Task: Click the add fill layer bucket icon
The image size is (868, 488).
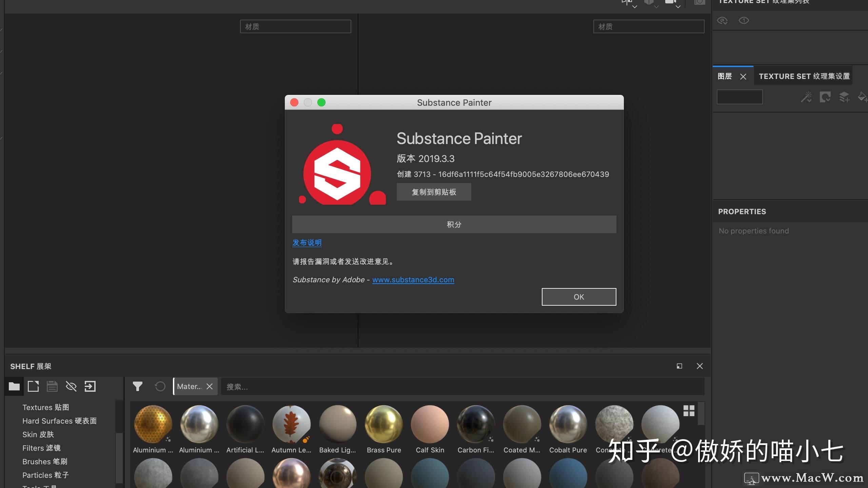Action: point(862,97)
